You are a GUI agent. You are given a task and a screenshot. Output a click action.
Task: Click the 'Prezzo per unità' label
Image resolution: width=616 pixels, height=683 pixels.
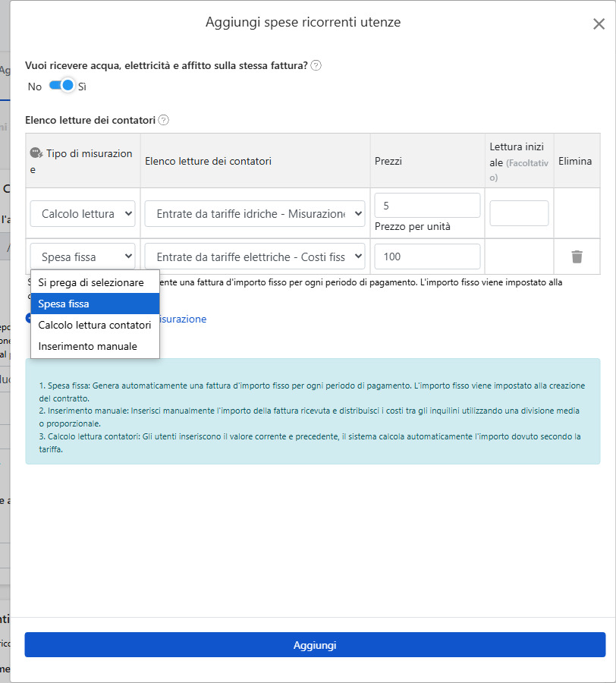(x=412, y=226)
